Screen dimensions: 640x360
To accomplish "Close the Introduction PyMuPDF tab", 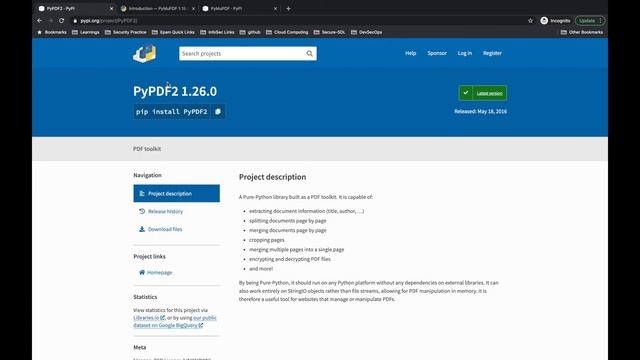I will (193, 8).
